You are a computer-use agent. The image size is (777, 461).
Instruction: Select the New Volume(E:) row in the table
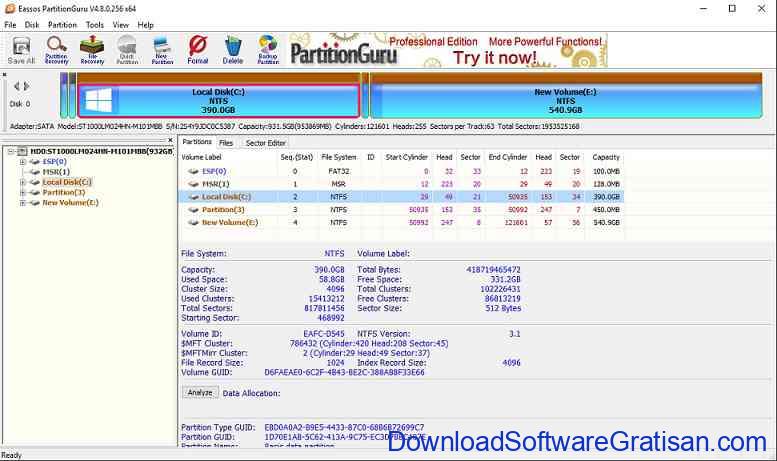[401, 223]
